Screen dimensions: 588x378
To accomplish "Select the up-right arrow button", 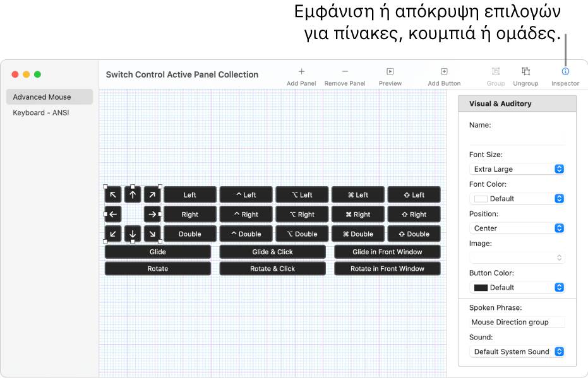I will pos(152,195).
